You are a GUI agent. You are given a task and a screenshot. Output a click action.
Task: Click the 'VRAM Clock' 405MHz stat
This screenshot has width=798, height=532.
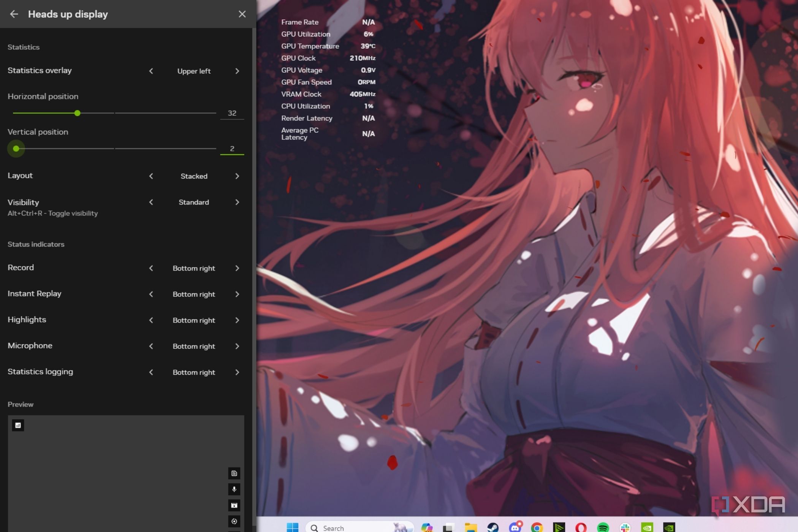pos(328,94)
